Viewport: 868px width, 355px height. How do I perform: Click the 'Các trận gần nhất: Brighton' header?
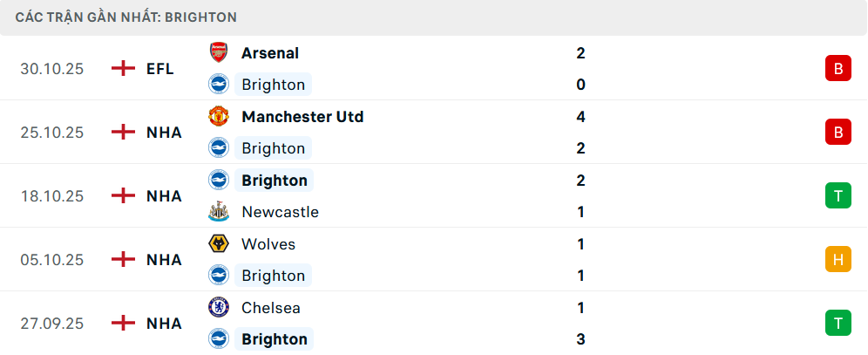[x=126, y=17]
